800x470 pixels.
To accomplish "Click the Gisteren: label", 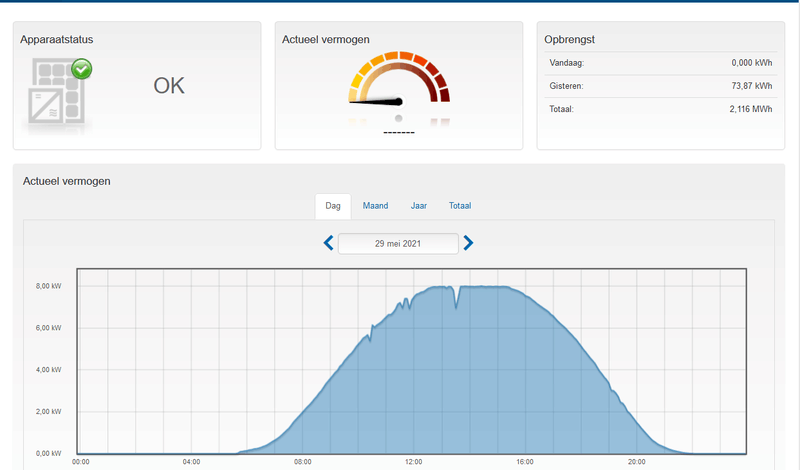I will pos(566,86).
